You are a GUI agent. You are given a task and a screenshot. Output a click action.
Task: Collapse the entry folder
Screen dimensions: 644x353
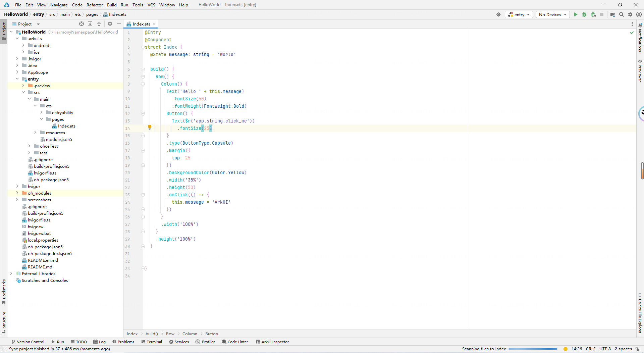point(17,79)
